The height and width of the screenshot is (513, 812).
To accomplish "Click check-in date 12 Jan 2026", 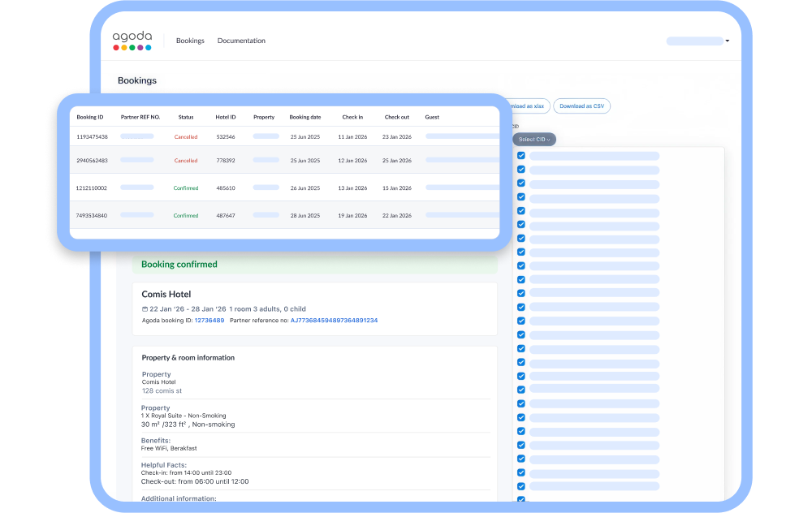I will click(x=352, y=161).
